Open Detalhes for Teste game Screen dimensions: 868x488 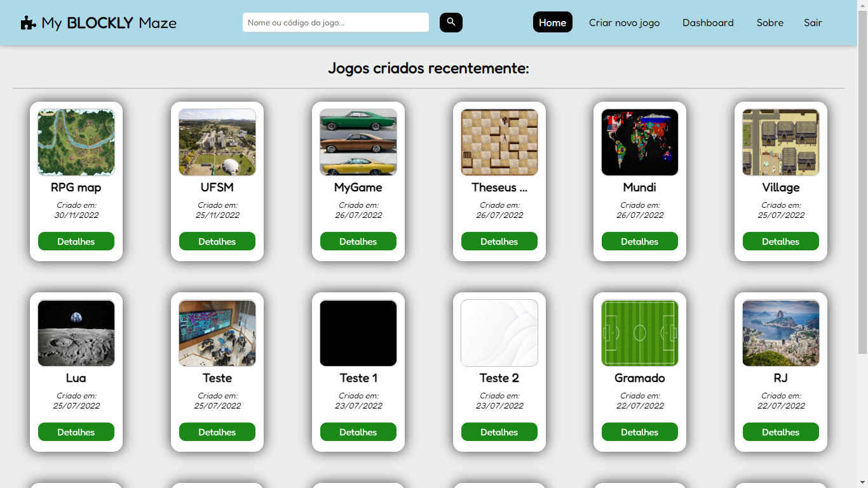[x=217, y=432]
